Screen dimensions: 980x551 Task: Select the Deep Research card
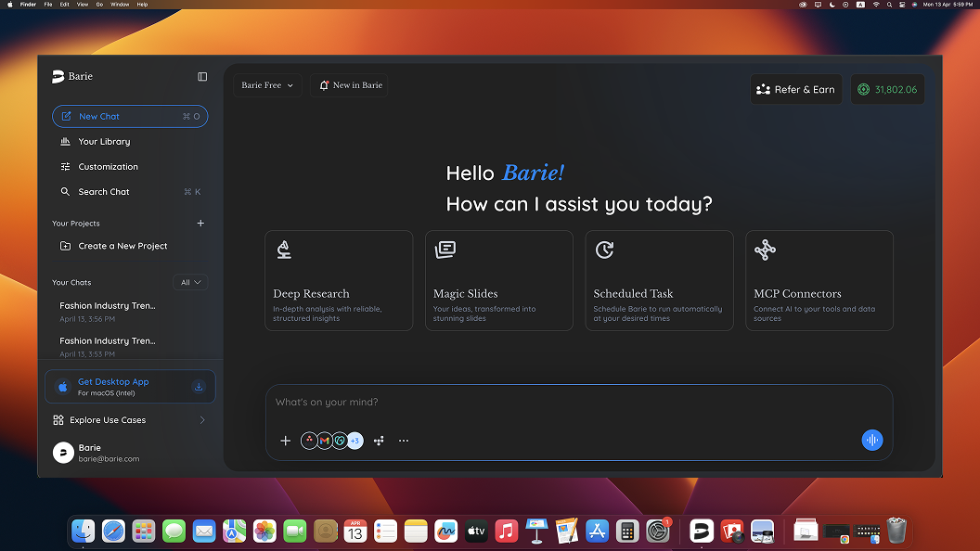tap(339, 280)
